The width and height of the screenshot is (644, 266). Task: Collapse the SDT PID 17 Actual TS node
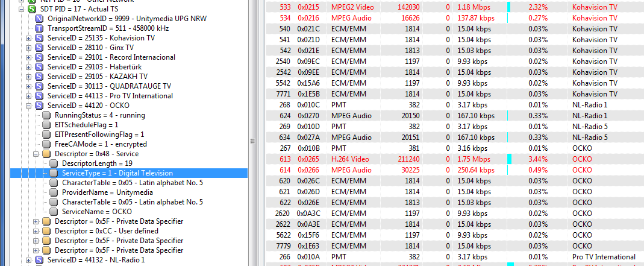[x=22, y=9]
